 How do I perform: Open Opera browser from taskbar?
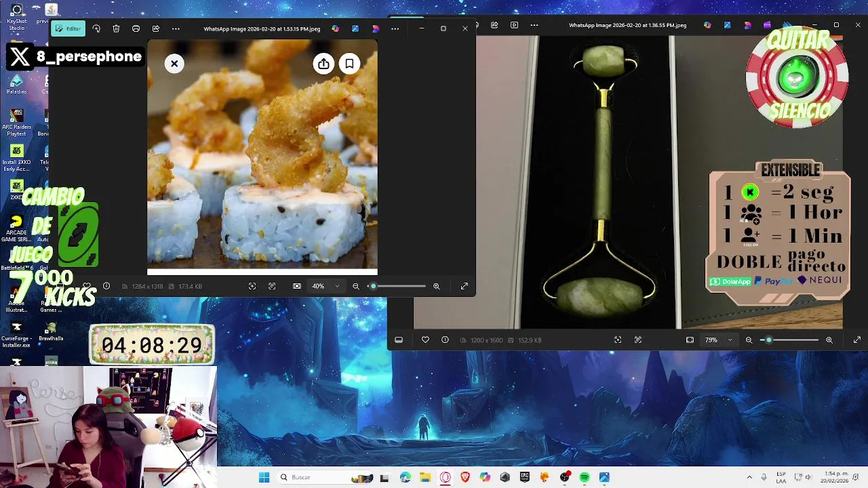click(x=445, y=477)
